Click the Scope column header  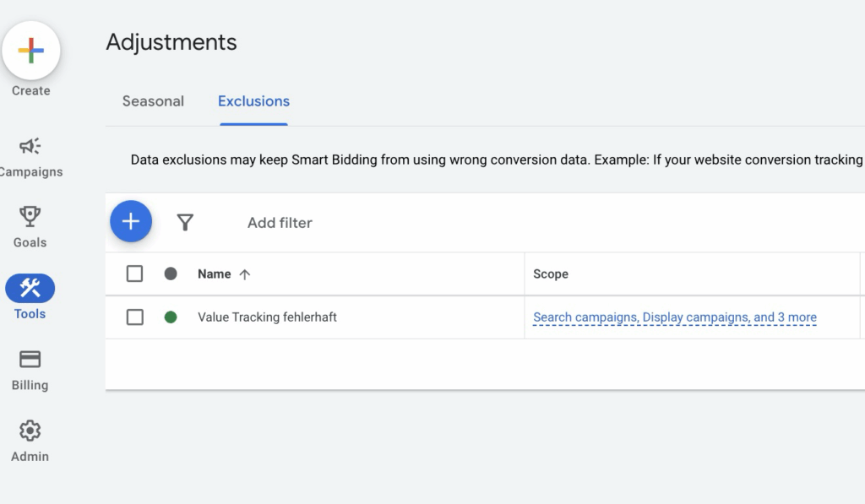(x=551, y=274)
